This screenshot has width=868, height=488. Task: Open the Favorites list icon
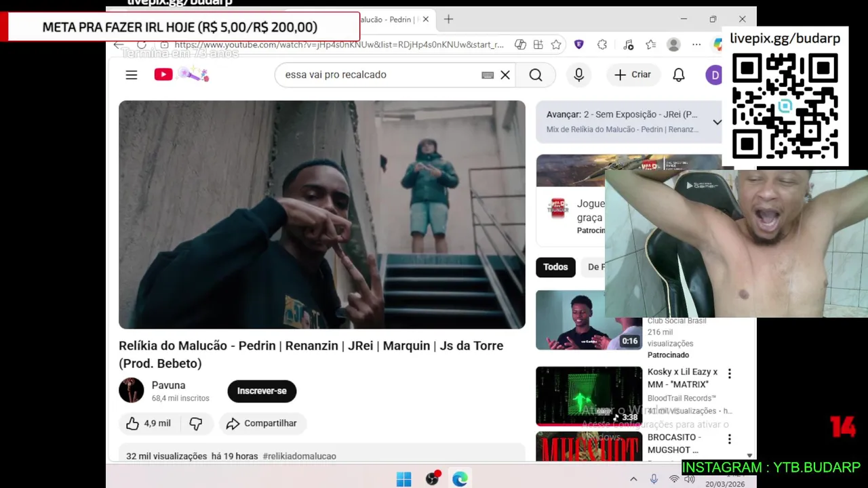click(x=651, y=45)
